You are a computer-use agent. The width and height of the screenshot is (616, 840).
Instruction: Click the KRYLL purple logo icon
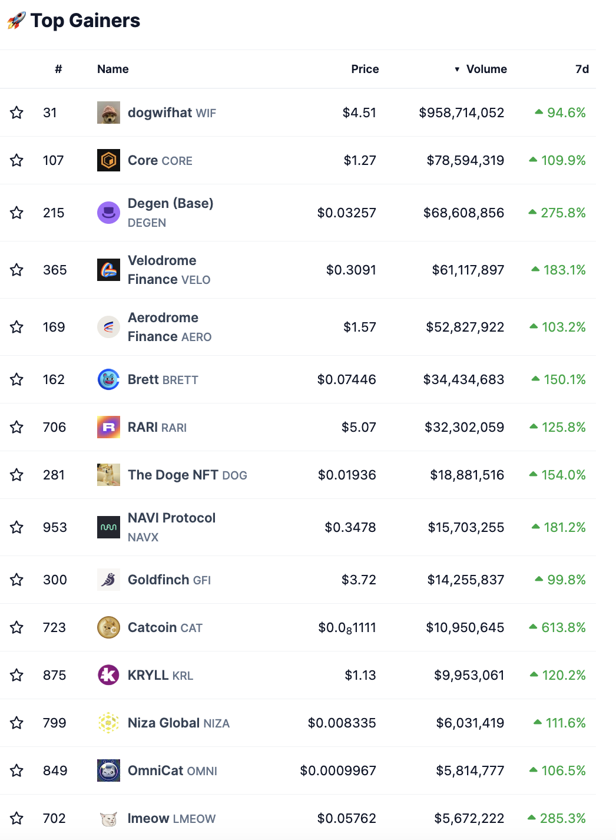pyautogui.click(x=108, y=675)
